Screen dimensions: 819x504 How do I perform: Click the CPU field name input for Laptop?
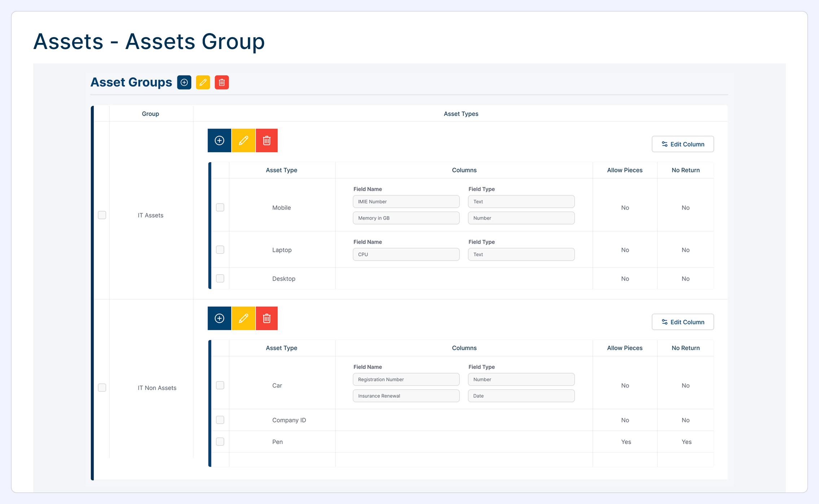point(406,255)
